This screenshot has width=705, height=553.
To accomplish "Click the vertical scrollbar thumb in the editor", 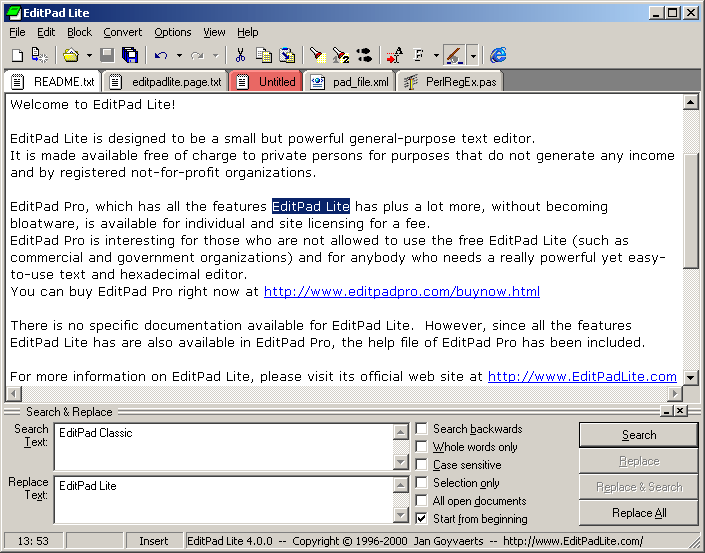I will click(690, 210).
